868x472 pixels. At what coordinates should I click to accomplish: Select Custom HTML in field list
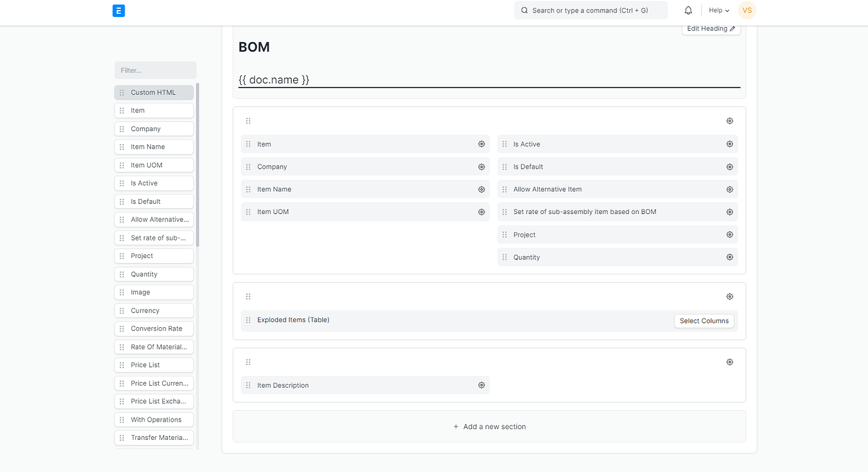coord(154,93)
